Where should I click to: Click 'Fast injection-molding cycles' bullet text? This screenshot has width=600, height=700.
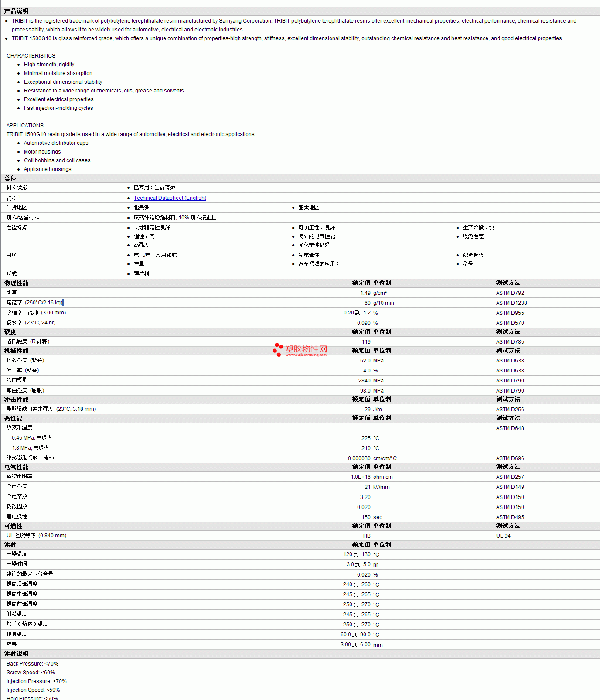(x=58, y=108)
